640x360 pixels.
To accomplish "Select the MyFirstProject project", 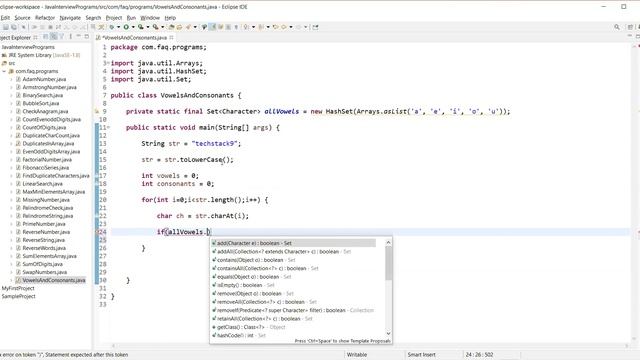I will [18, 288].
